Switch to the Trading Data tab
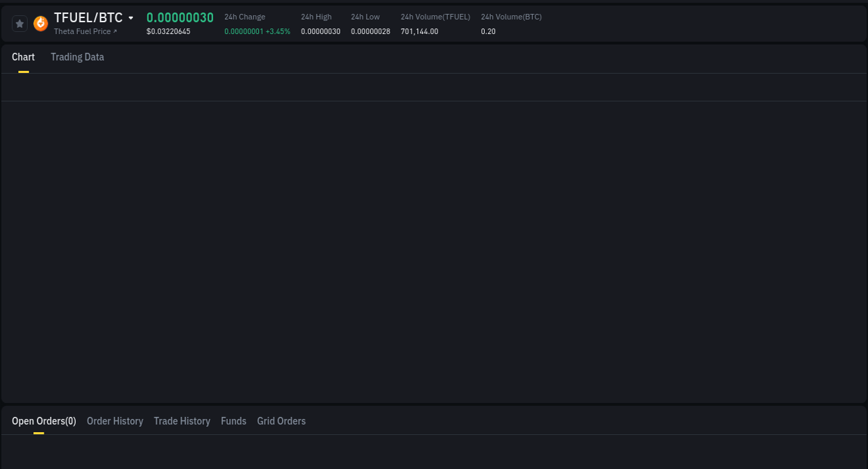This screenshot has height=469, width=868. pyautogui.click(x=77, y=57)
